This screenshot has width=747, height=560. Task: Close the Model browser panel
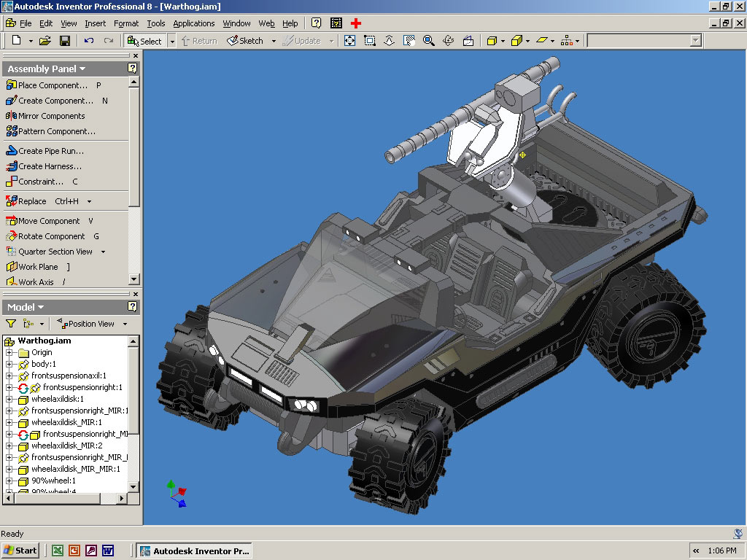click(x=135, y=294)
